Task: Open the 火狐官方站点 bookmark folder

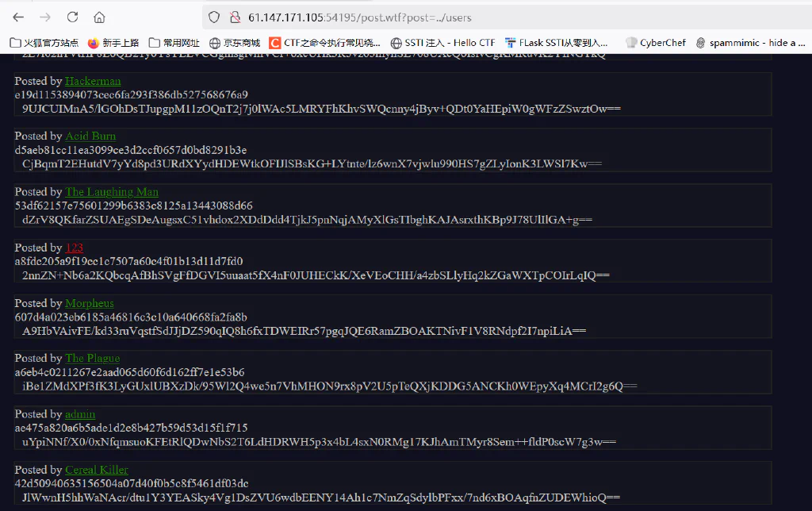Action: click(x=44, y=43)
